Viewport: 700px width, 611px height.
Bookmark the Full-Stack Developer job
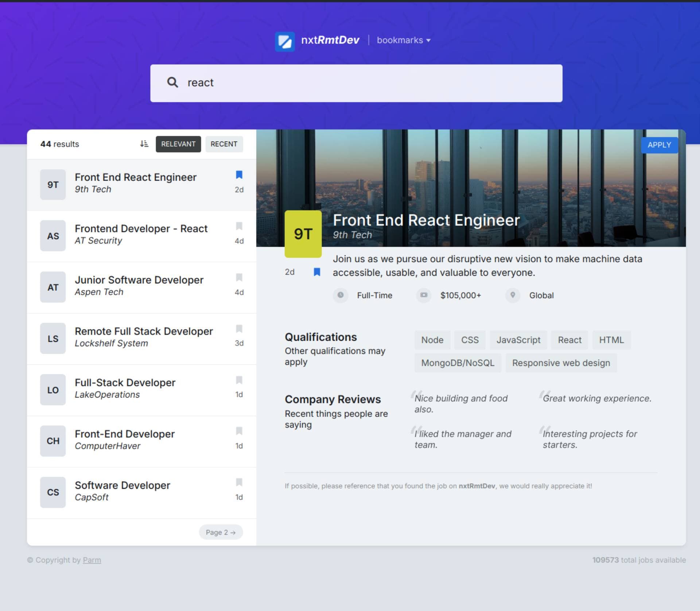pos(239,380)
